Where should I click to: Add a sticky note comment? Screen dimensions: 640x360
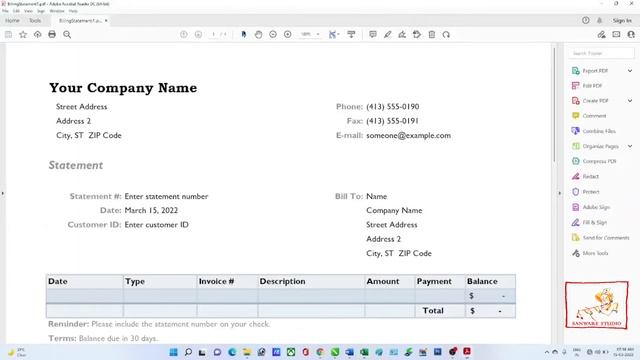pos(373,35)
